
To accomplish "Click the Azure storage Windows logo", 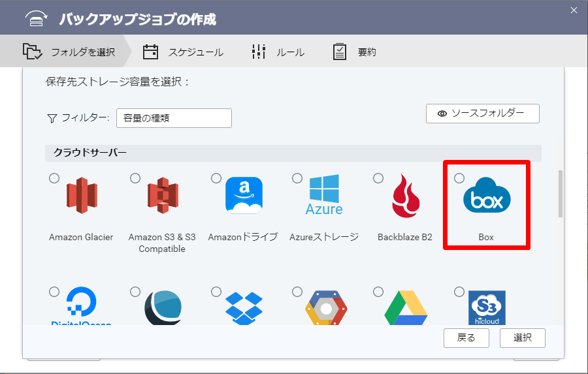I will click(324, 195).
